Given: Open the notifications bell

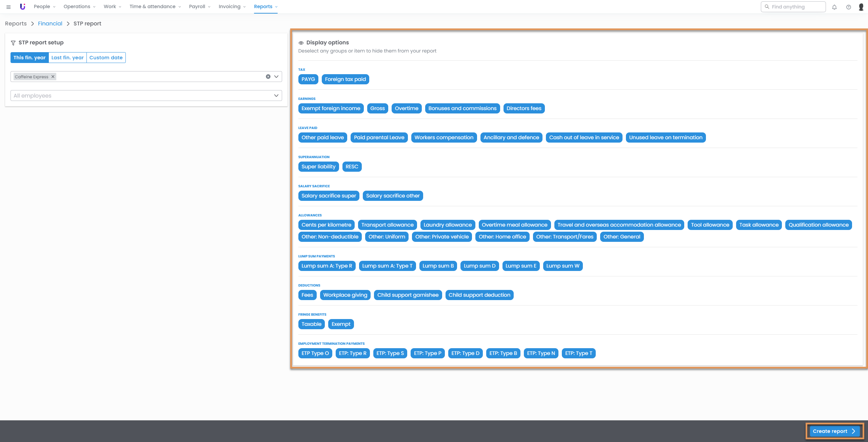Looking at the screenshot, I should [834, 7].
